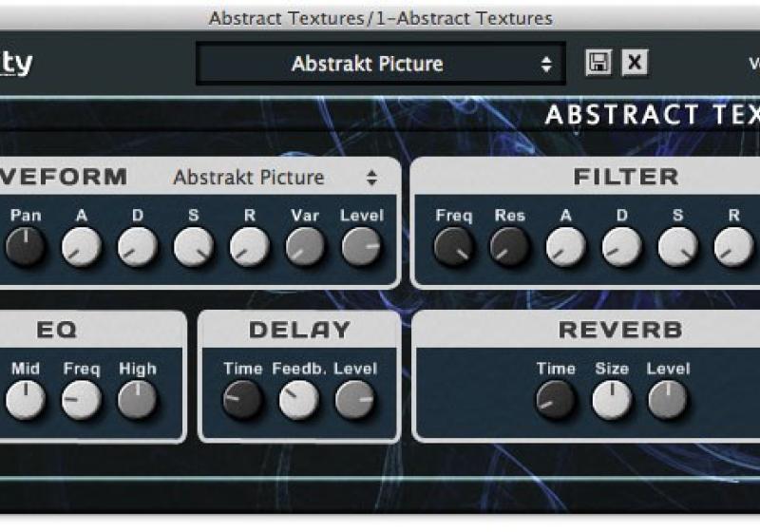Viewport: 760px width, 532px height.
Task: Click the Delay Feedb. knob
Action: pyautogui.click(x=298, y=400)
